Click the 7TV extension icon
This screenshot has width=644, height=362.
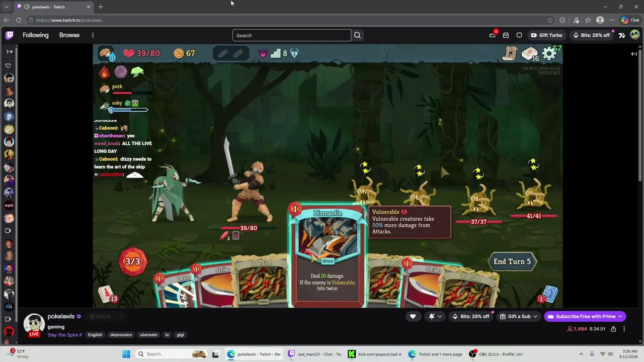[x=622, y=35]
